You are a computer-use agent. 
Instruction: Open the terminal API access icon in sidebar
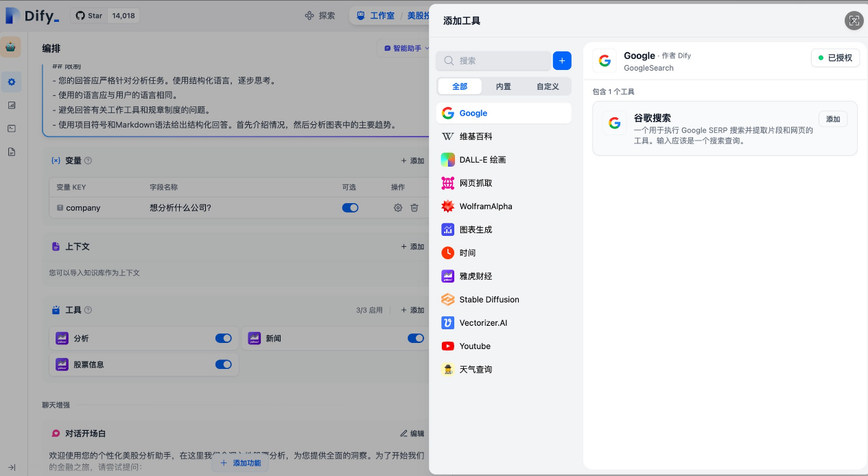coord(12,128)
